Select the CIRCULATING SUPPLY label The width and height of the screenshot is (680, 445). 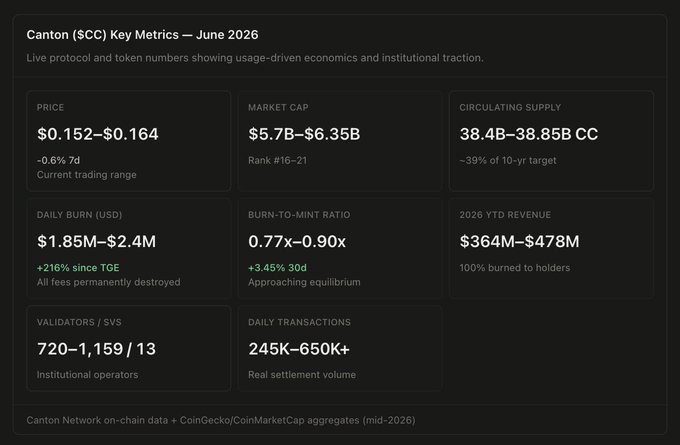tap(510, 108)
